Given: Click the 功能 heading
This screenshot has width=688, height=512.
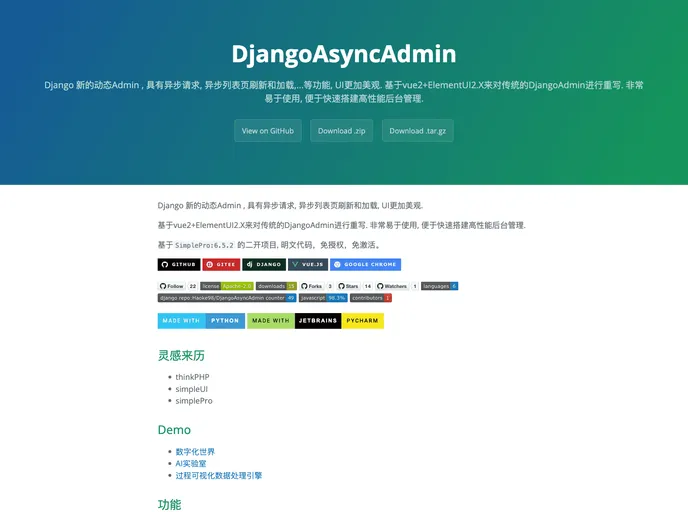Looking at the screenshot, I should click(169, 505).
